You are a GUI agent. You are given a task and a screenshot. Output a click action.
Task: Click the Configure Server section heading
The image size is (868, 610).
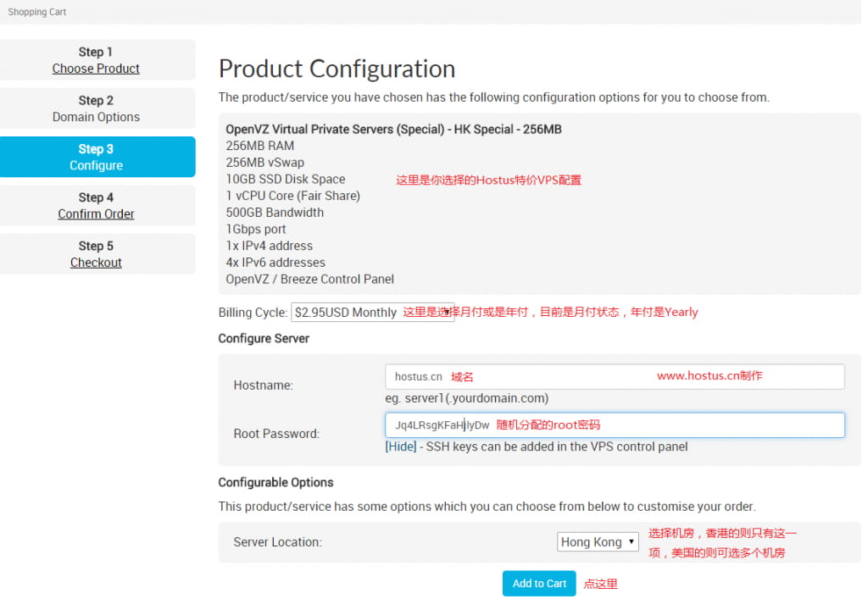point(264,338)
